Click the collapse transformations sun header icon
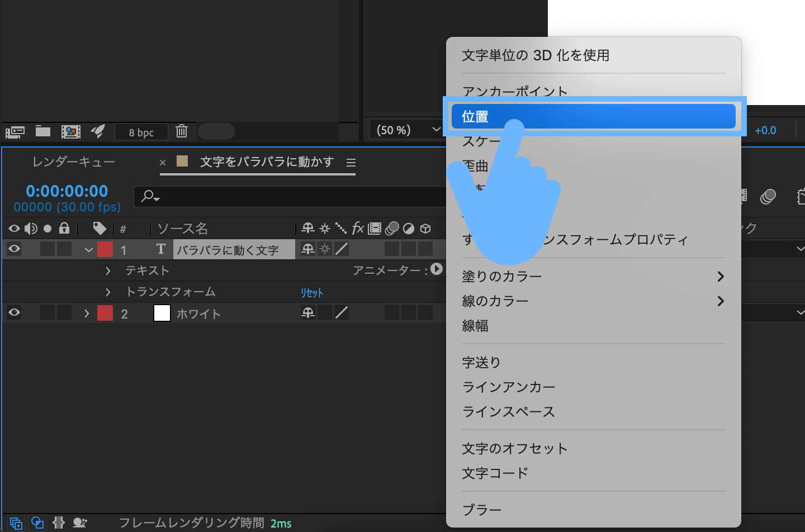 click(x=325, y=228)
